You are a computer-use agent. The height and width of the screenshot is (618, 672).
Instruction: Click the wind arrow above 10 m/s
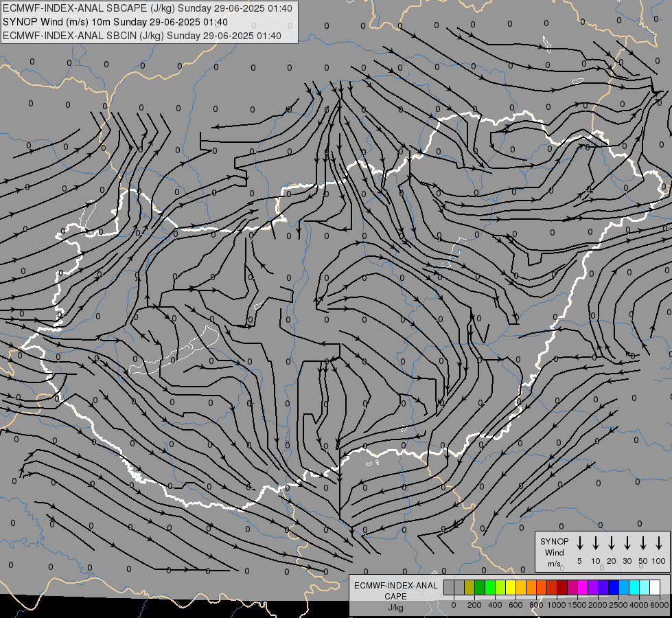coord(596,543)
